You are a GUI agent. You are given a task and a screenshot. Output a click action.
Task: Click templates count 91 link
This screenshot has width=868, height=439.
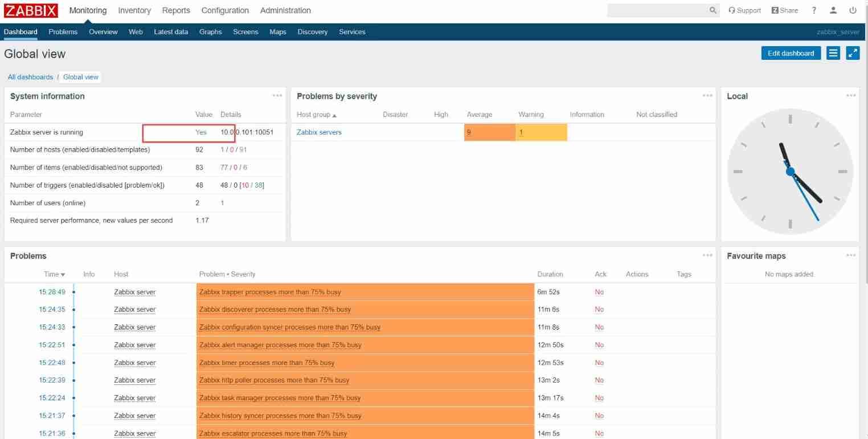(x=243, y=150)
